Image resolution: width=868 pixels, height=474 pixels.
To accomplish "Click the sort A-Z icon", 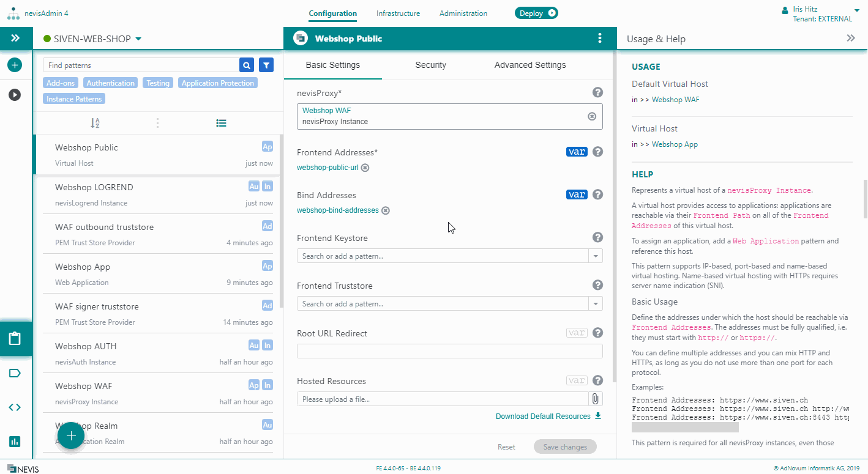I will [95, 123].
